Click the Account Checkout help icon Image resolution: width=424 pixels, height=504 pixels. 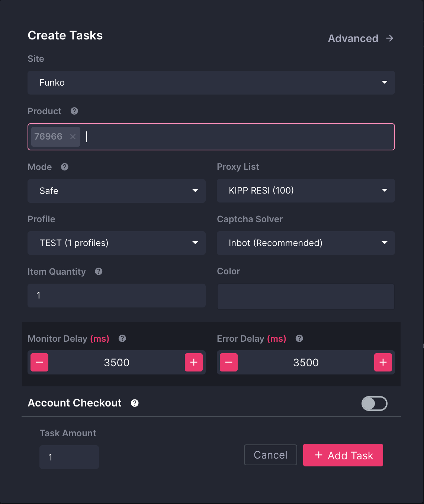tap(135, 403)
